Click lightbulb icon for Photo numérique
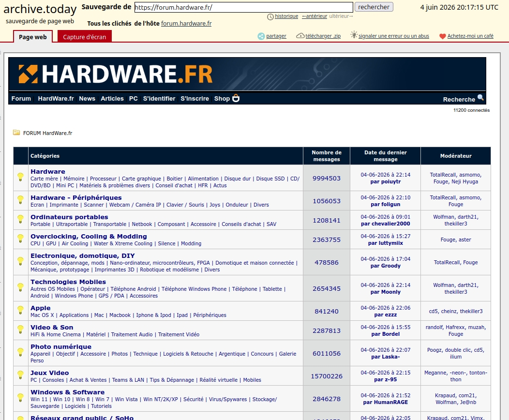The height and width of the screenshot is (420, 509). click(20, 352)
